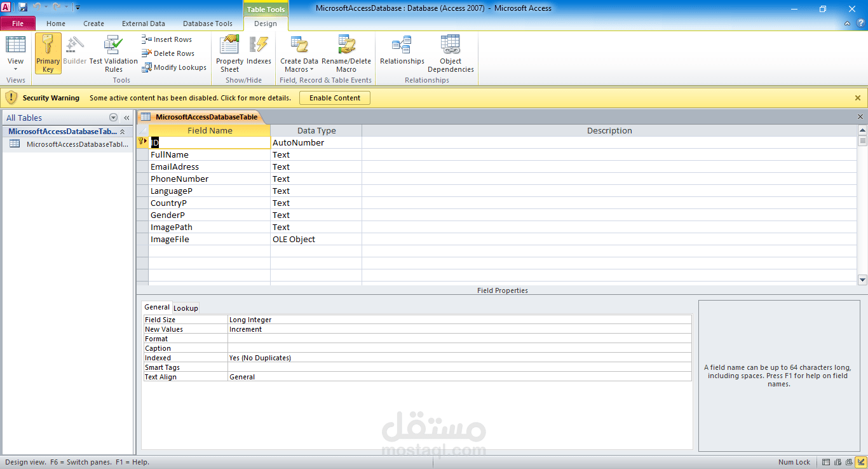Screen dimensions: 868x469
Task: Click the Enable Content button
Action: coord(335,98)
